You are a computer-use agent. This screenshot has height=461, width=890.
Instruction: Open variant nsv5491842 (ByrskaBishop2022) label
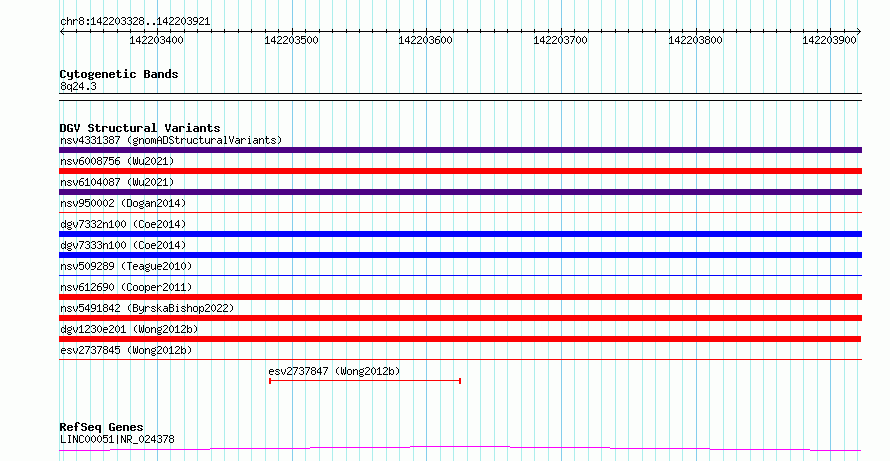pyautogui.click(x=147, y=308)
